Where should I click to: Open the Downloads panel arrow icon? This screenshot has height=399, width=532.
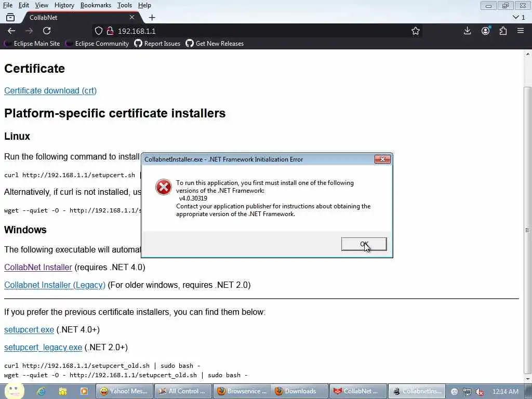coord(467,31)
